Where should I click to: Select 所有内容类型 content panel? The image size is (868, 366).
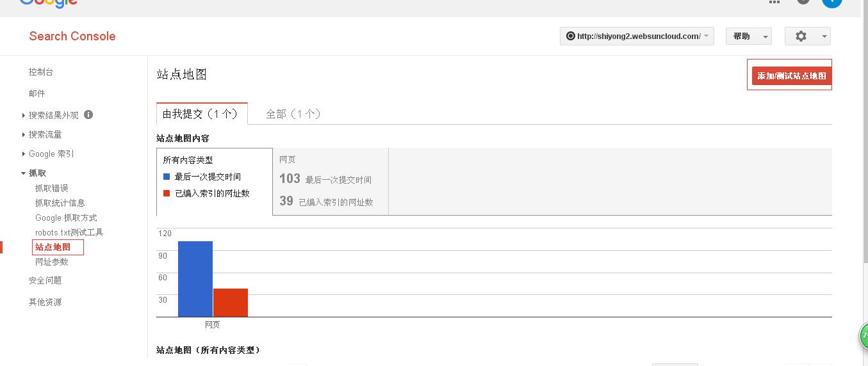point(215,182)
